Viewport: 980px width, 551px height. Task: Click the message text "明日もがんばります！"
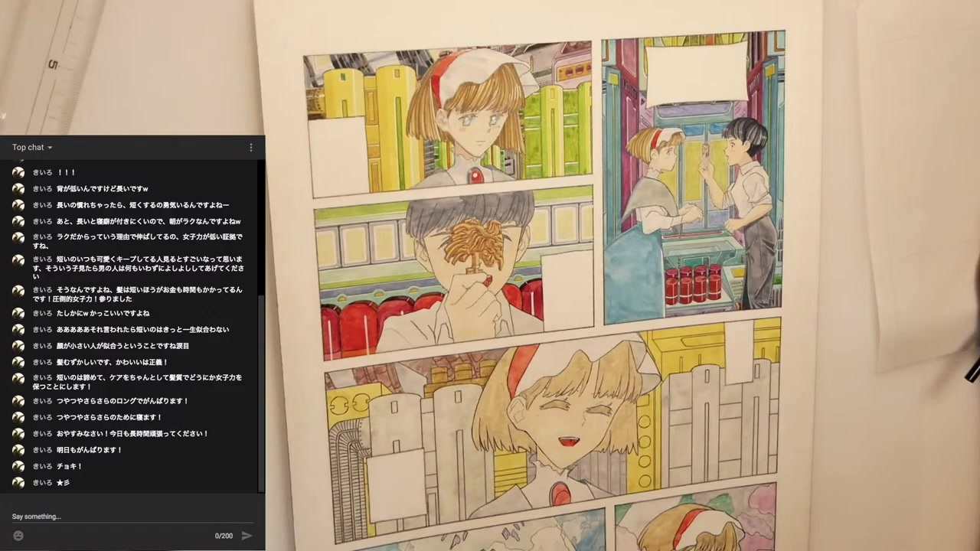[x=90, y=450]
